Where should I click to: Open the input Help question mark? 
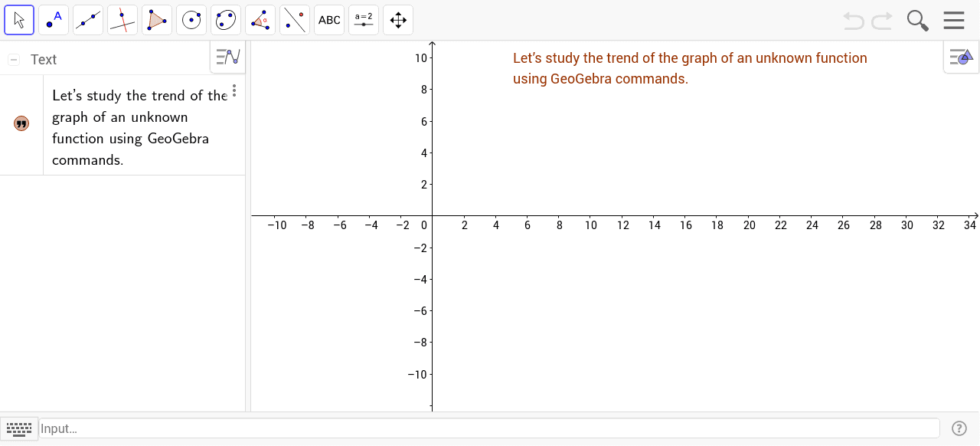(x=959, y=428)
